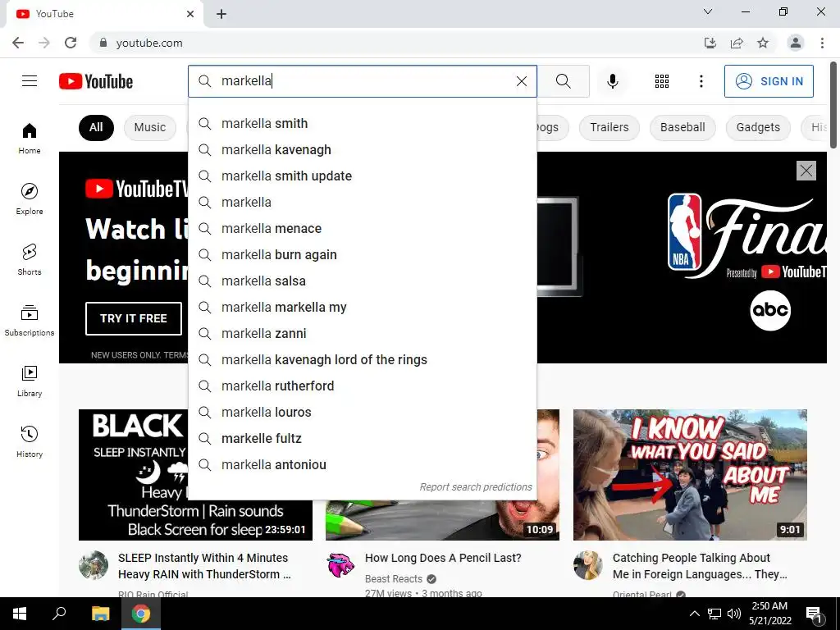This screenshot has height=630, width=840.
Task: Reload the page in Chrome
Action: 71,43
